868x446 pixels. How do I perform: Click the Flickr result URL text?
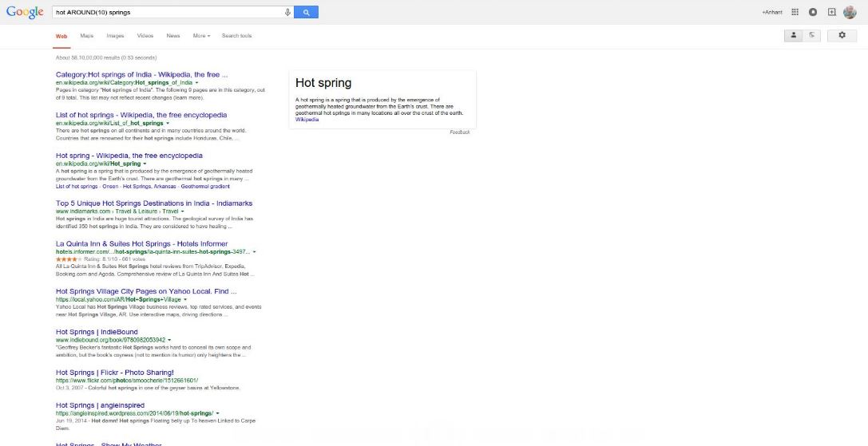point(127,381)
